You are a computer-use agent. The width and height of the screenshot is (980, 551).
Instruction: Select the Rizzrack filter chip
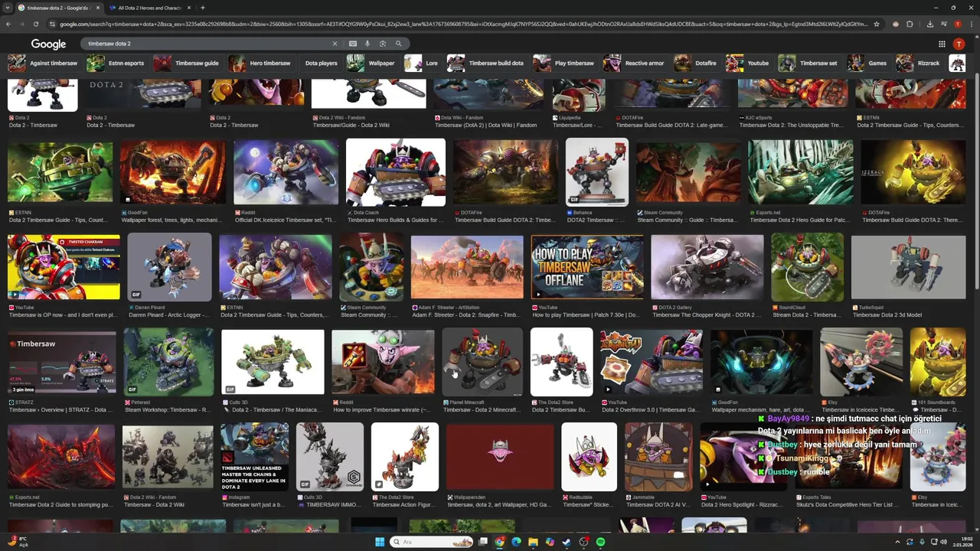pos(920,63)
